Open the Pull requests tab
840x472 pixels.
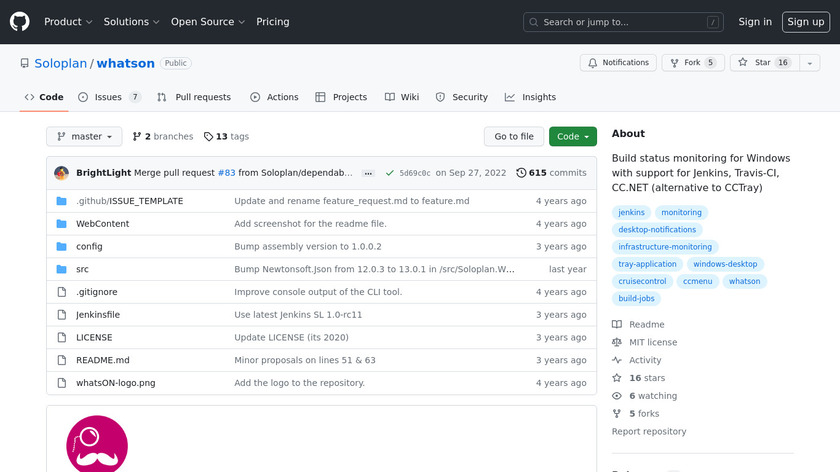(x=194, y=97)
